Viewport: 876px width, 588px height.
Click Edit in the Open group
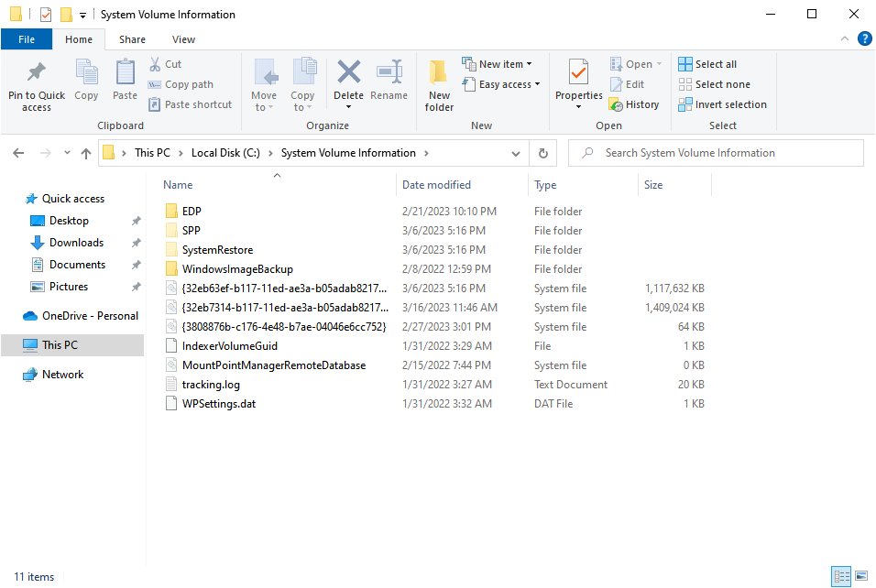tap(627, 84)
